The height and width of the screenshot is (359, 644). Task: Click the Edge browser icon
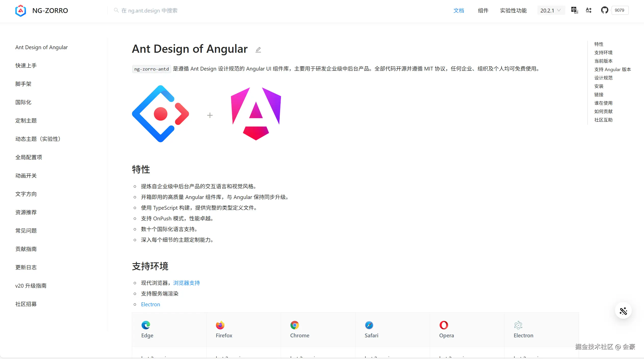(x=146, y=325)
